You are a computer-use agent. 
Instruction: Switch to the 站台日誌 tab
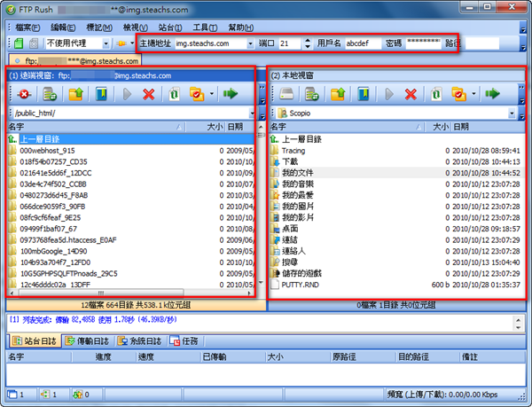point(35,341)
